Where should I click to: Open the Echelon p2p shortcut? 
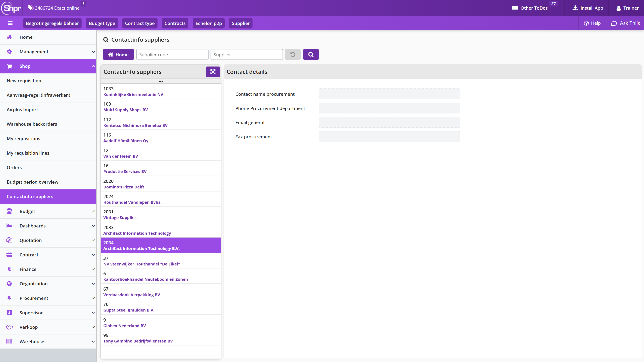(208, 23)
